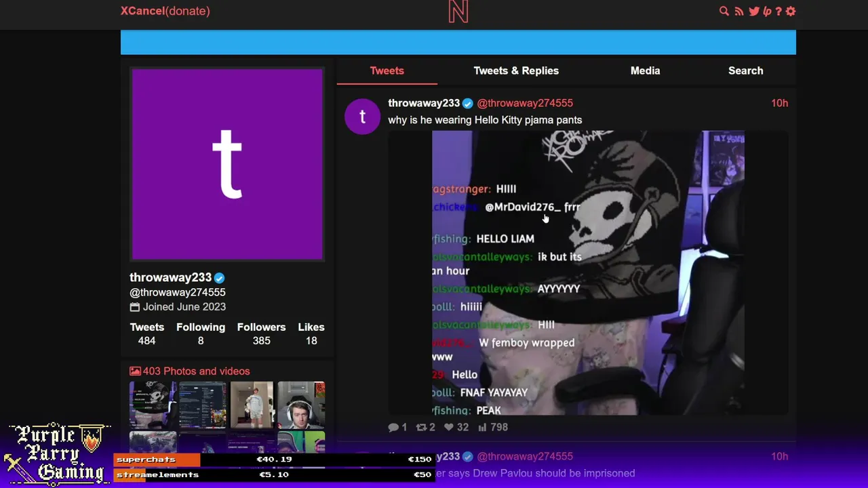Click the blue profile banner
The image size is (868, 488).
pos(458,42)
